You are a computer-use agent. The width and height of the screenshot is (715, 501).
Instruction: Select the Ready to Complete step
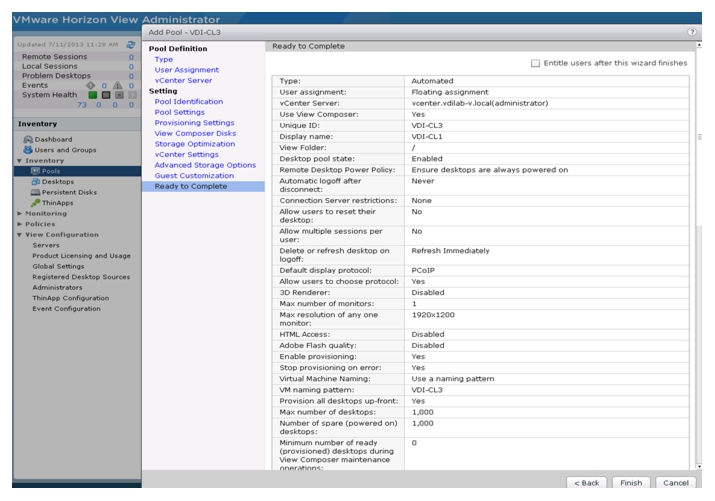[203, 186]
